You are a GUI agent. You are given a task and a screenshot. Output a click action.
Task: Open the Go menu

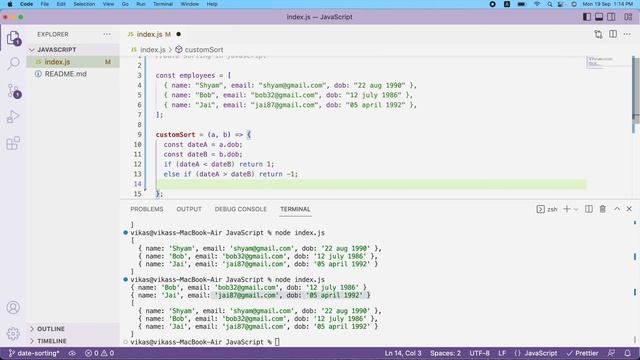pyautogui.click(x=125, y=4)
